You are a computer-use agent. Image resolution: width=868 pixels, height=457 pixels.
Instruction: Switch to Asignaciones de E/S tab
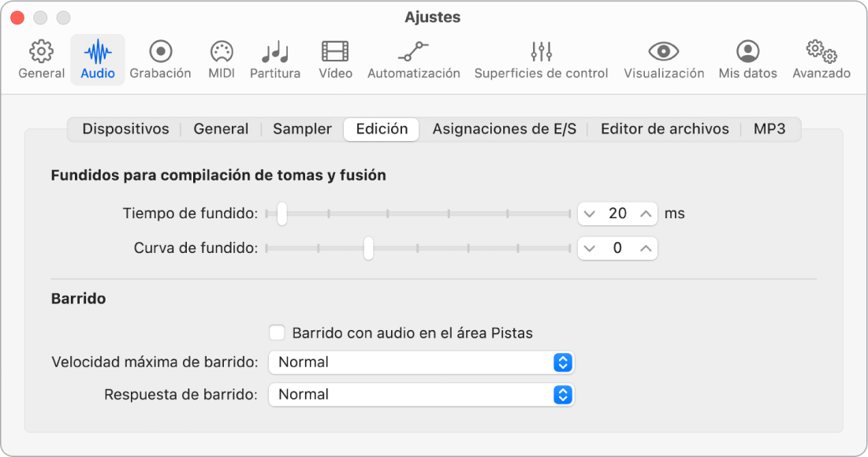pyautogui.click(x=505, y=129)
